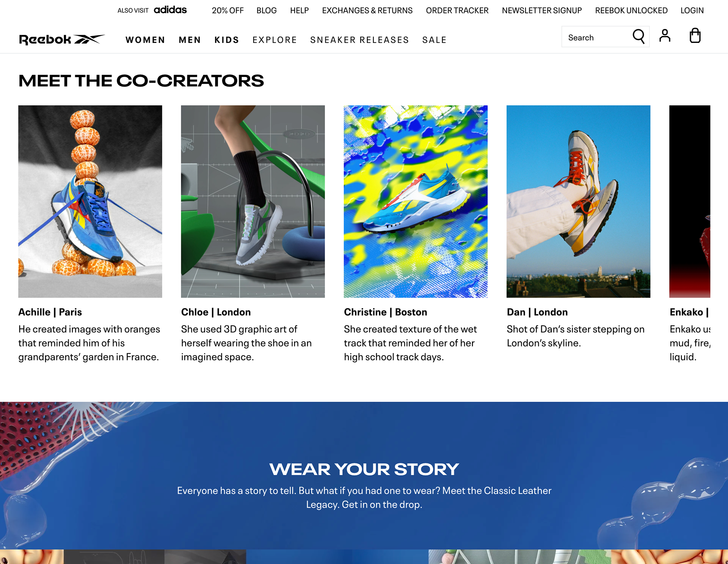Open the KIDS navigation menu

[227, 40]
